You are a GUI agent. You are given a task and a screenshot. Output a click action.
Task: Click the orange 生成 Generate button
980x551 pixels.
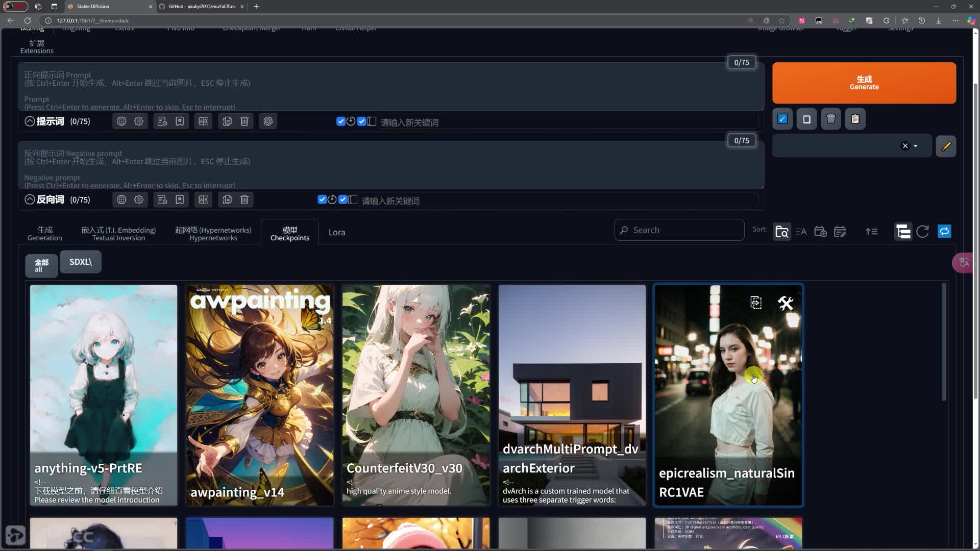pos(864,83)
